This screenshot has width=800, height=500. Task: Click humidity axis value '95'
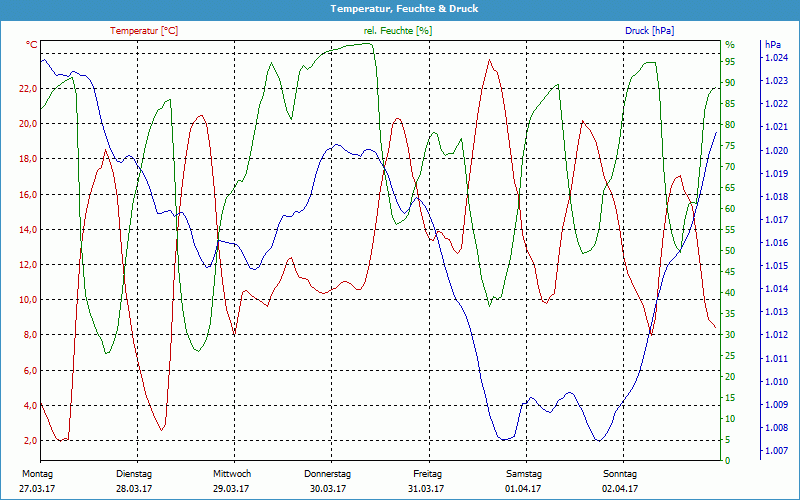[x=730, y=62]
